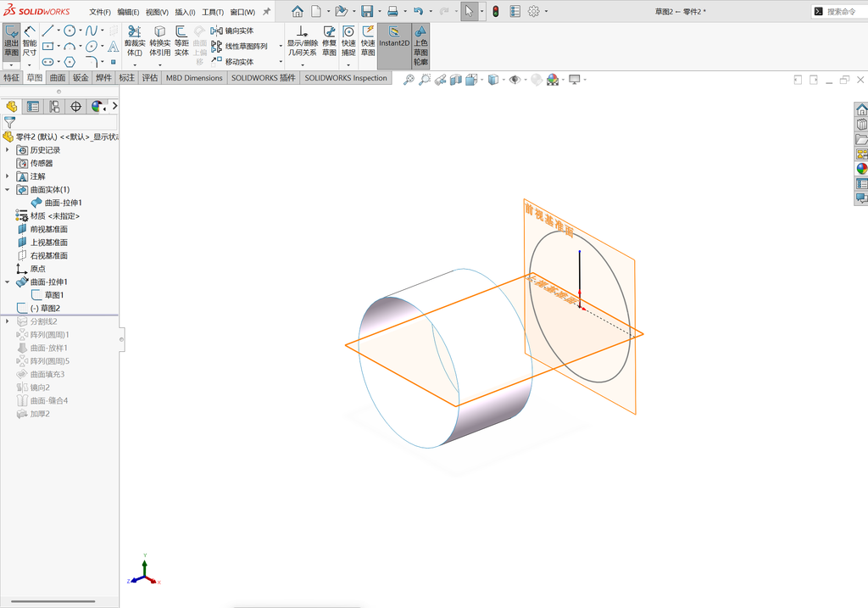The height and width of the screenshot is (608, 868).
Task: Toggle Quick Snaps (快速捕捉) button
Action: tap(348, 42)
